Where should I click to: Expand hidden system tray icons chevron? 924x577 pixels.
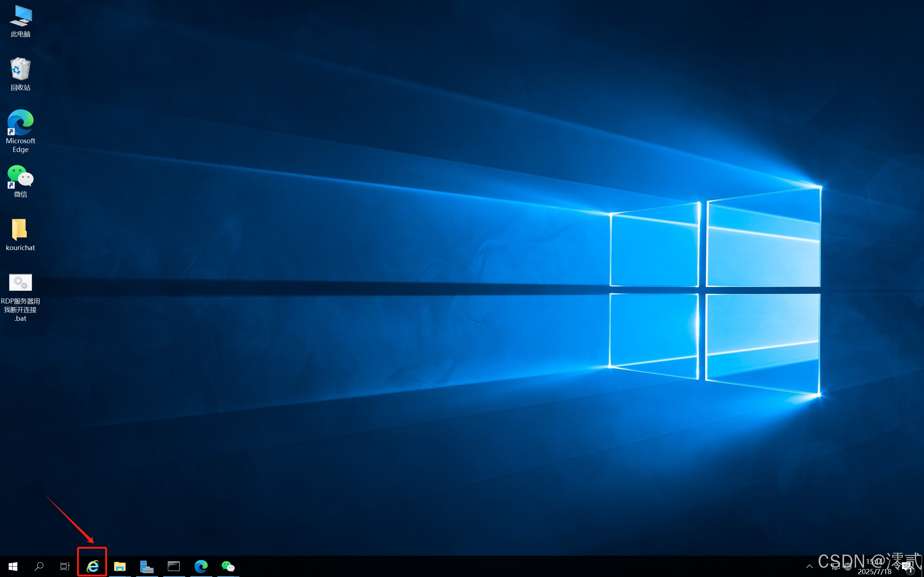coord(810,566)
